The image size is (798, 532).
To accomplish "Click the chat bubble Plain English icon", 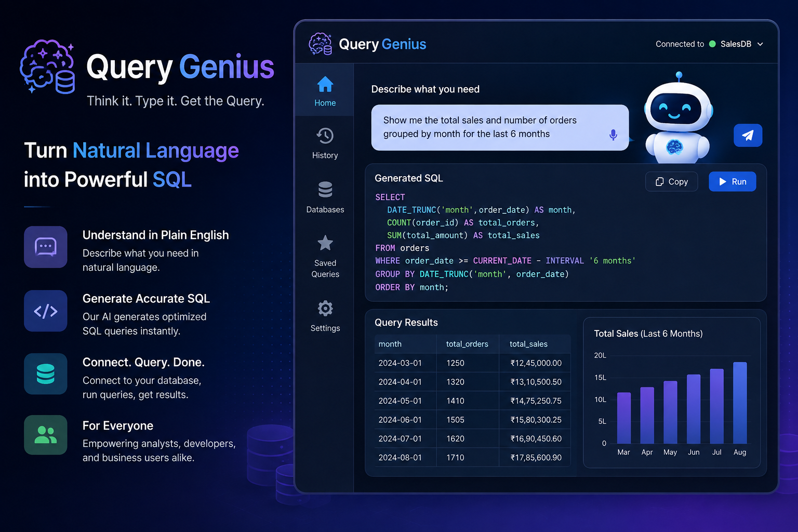I will 46,247.
